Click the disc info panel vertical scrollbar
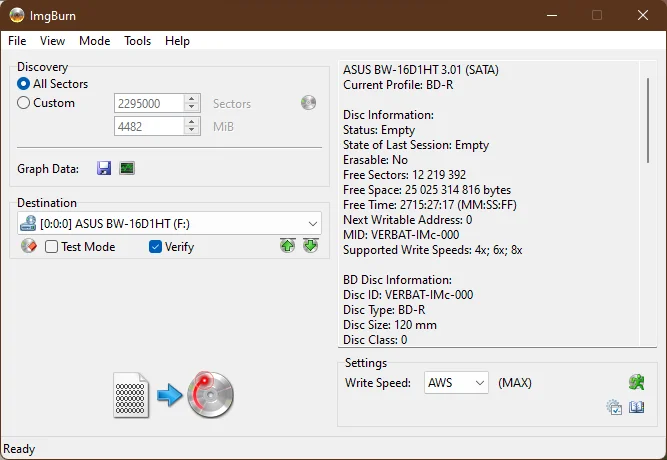 (x=648, y=120)
